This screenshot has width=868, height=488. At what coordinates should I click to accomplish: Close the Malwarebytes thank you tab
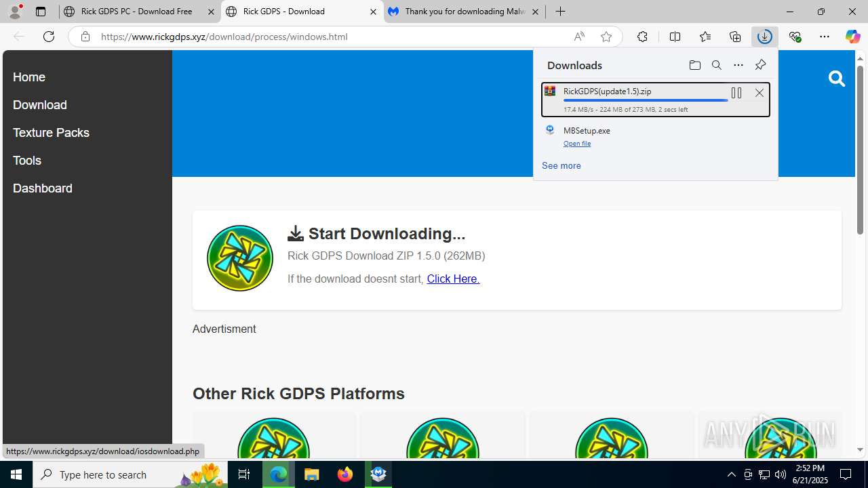[x=535, y=12]
